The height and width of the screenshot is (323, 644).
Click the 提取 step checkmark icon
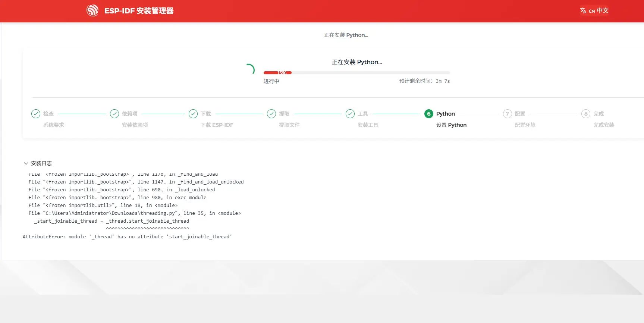click(271, 114)
